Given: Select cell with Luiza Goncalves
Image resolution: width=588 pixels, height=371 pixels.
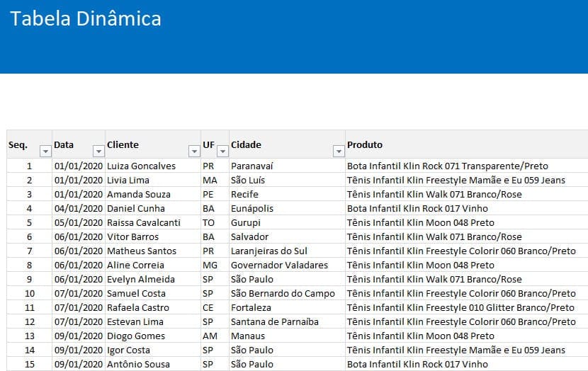Looking at the screenshot, I should click(x=153, y=166).
